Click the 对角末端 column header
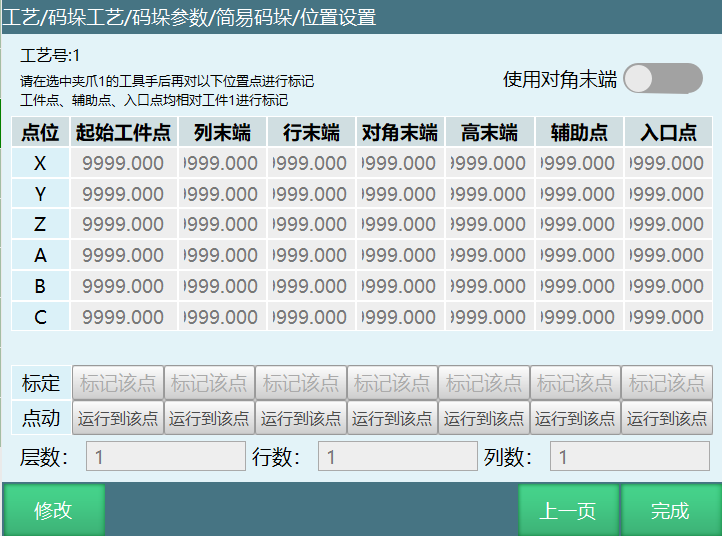This screenshot has width=722, height=536. (400, 132)
